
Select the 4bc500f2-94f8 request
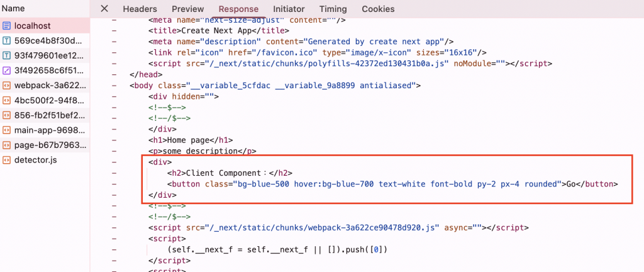pyautogui.click(x=45, y=100)
